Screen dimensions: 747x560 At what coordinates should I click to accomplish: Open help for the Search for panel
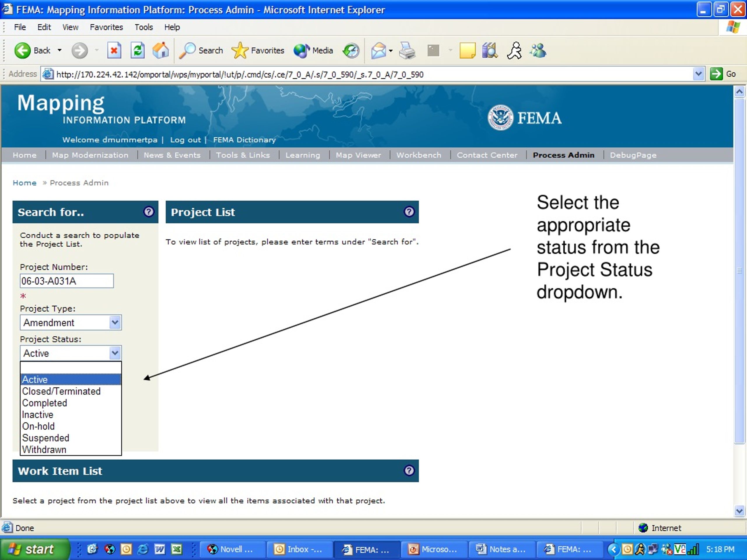pyautogui.click(x=149, y=212)
